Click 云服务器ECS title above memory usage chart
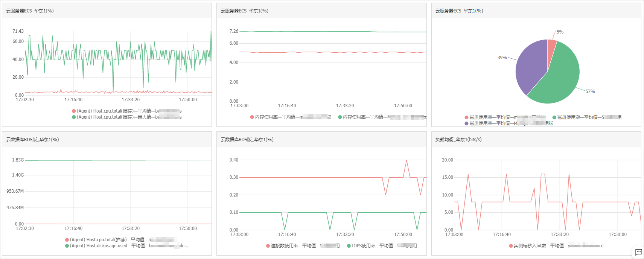 245,11
